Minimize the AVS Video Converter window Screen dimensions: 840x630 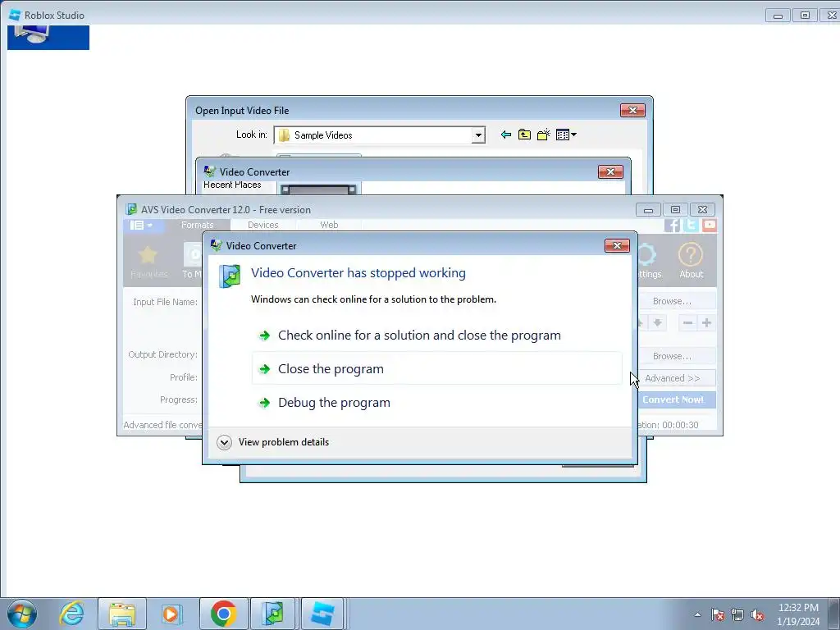coord(648,209)
